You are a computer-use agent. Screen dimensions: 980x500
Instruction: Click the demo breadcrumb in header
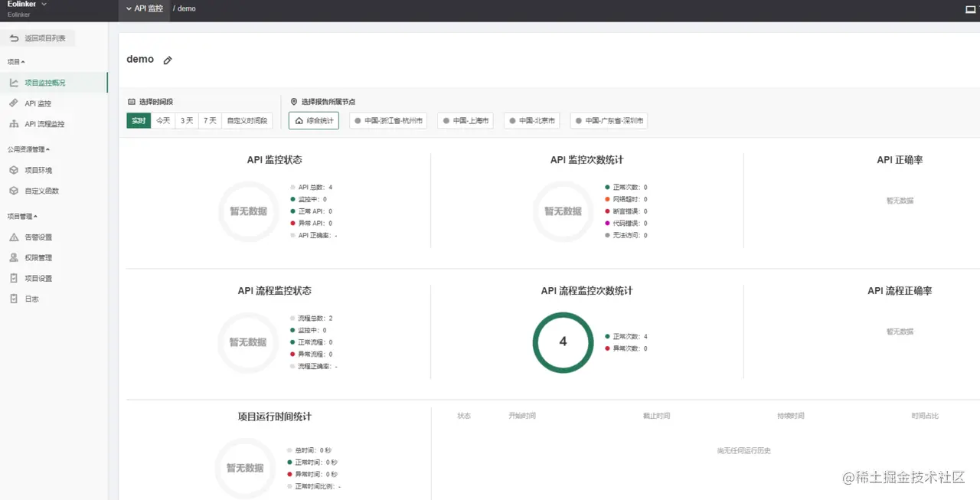187,8
